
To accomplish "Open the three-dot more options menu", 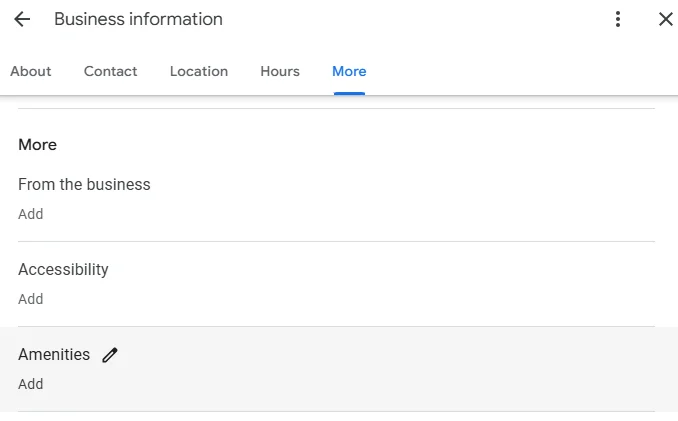I will pos(618,19).
